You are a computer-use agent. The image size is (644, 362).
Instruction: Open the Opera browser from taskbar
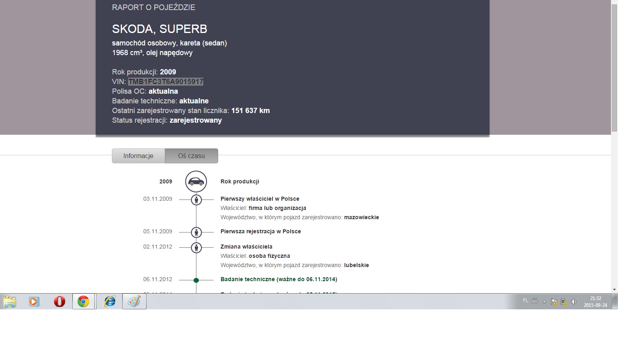(x=60, y=301)
